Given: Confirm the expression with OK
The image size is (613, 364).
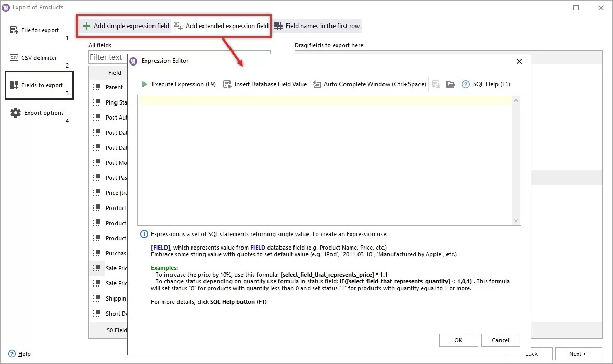Looking at the screenshot, I should coord(458,340).
